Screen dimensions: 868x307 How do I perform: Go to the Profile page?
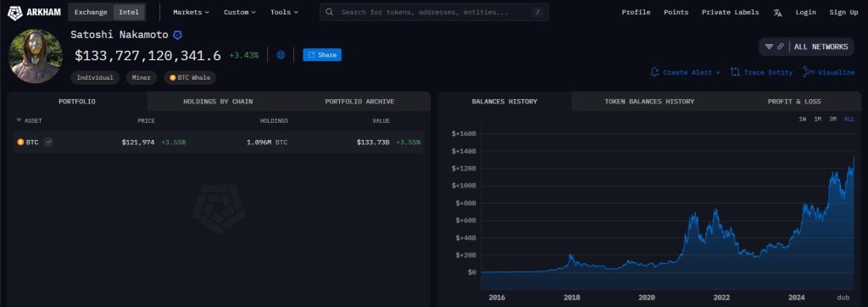[x=636, y=12]
